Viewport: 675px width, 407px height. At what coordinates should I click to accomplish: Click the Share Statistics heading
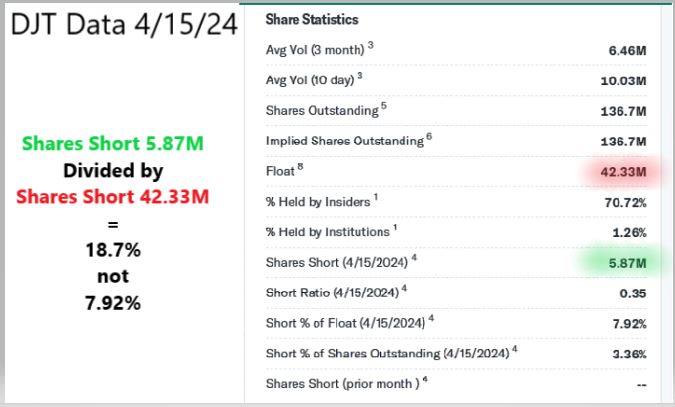(312, 19)
